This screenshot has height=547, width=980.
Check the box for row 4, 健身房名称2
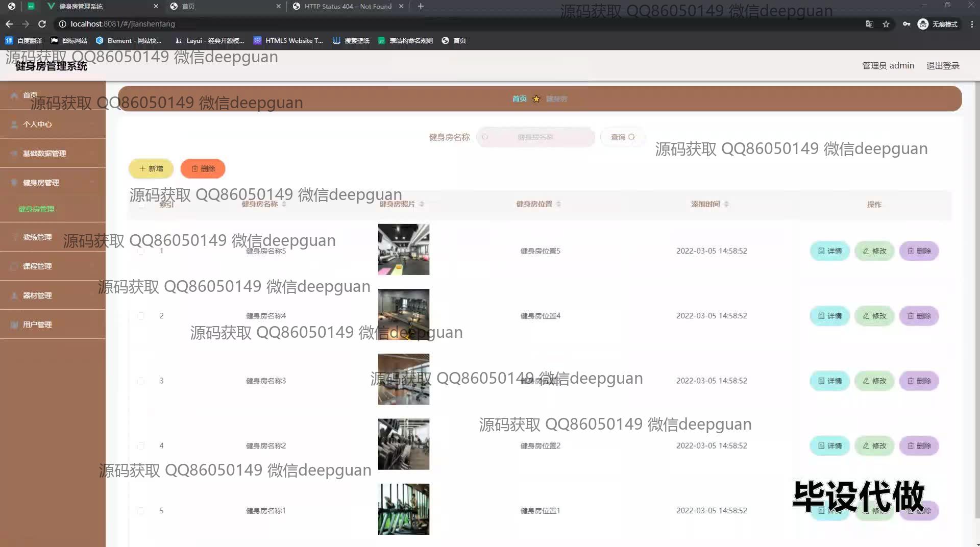click(x=140, y=445)
